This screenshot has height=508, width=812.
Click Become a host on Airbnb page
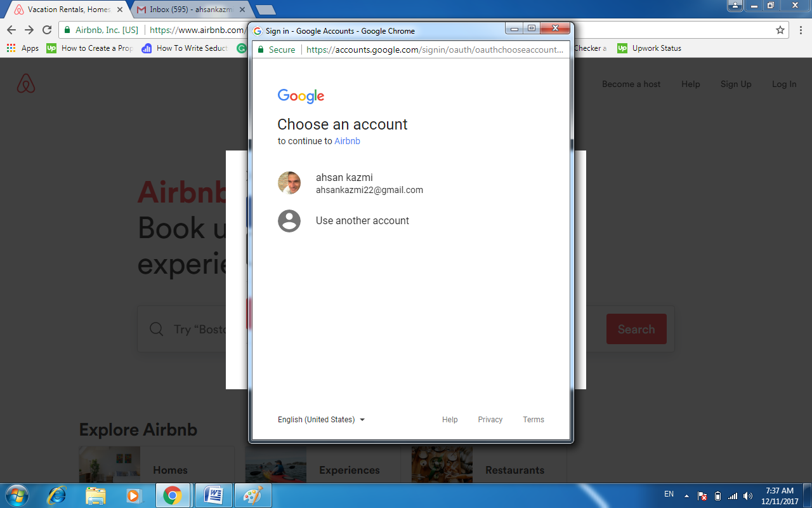point(631,84)
